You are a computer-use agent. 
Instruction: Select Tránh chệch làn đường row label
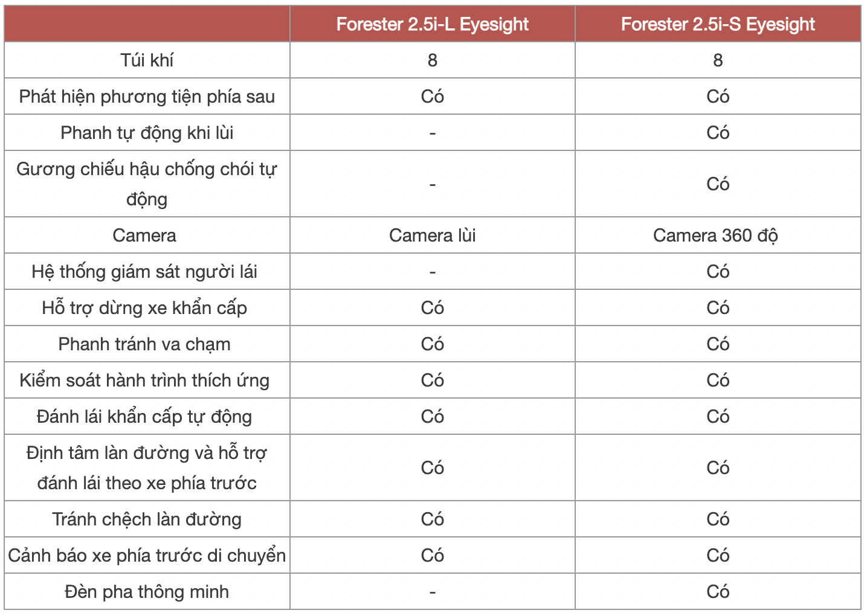point(147,519)
